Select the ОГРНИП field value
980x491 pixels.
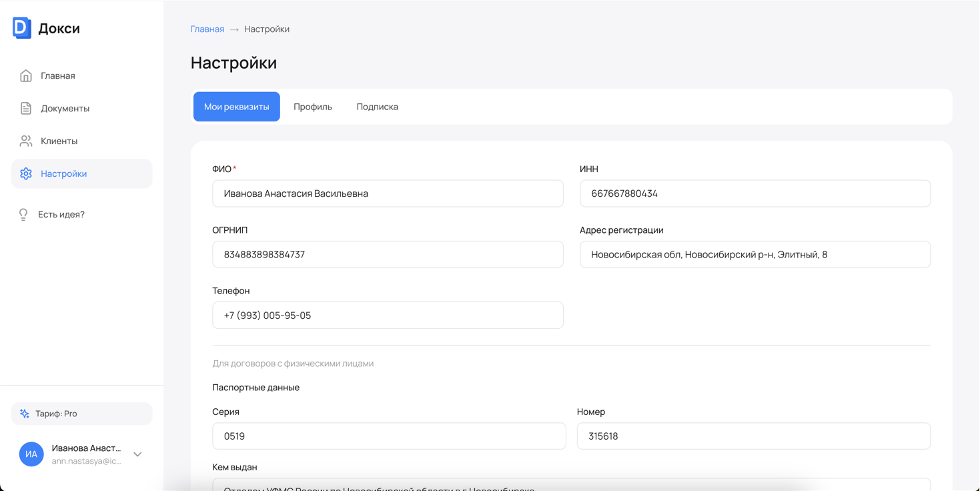pos(388,254)
